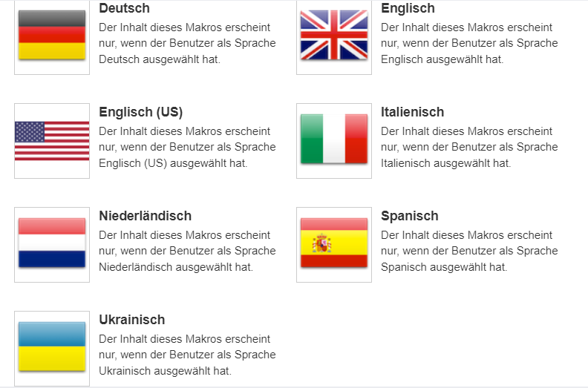This screenshot has height=388, width=588.
Task: Select the Ukrainisch macro description paragraph
Action: pos(187,355)
